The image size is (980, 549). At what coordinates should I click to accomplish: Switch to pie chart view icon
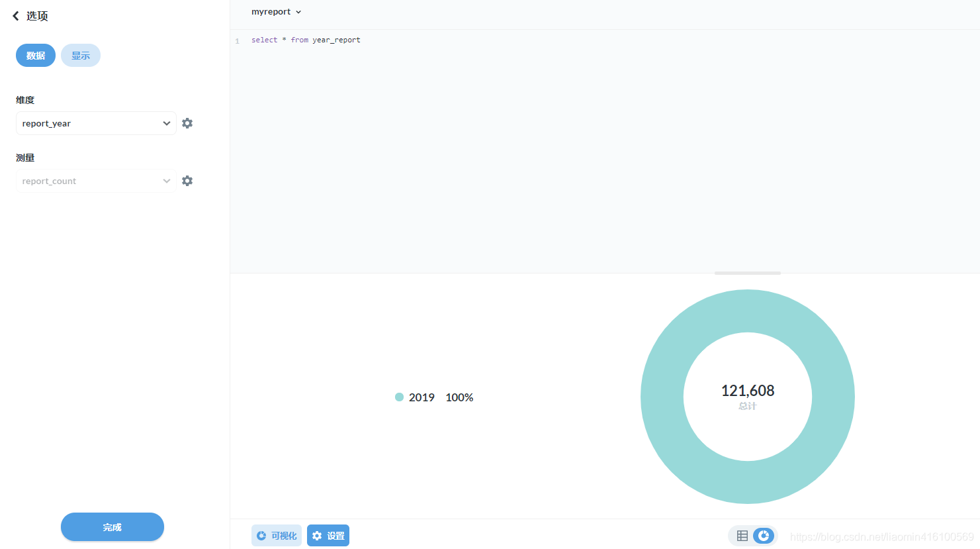coord(764,536)
